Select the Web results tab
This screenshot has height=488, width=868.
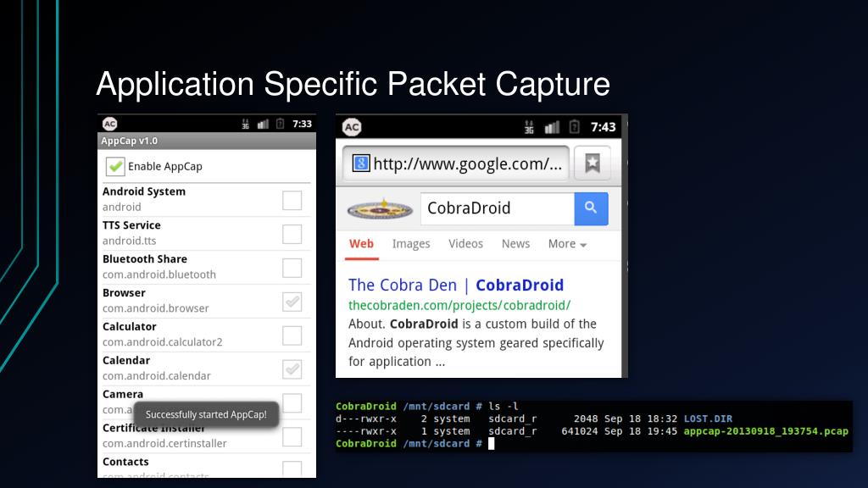(x=361, y=244)
